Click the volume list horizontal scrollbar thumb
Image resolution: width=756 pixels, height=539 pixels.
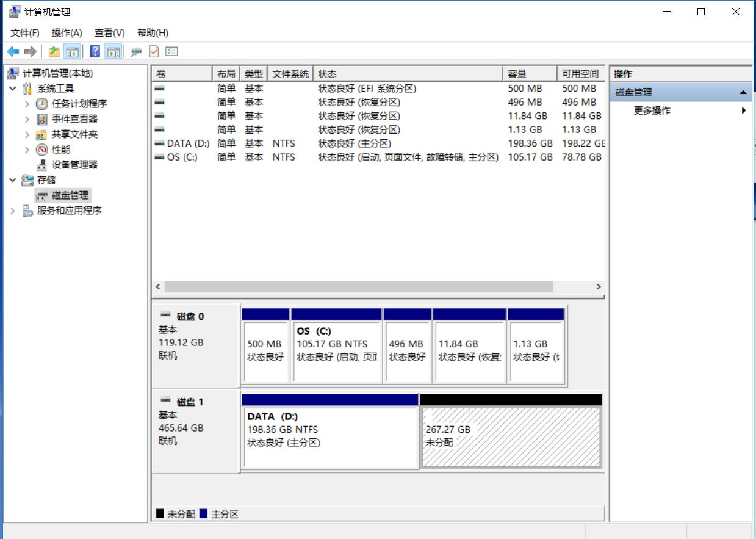[358, 287]
